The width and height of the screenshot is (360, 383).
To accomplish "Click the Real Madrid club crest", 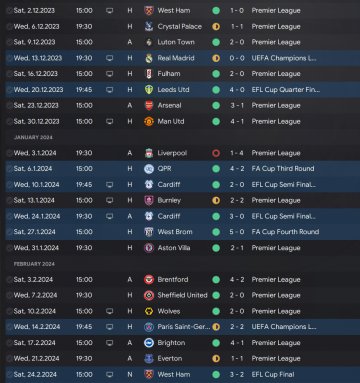I will 149,58.
